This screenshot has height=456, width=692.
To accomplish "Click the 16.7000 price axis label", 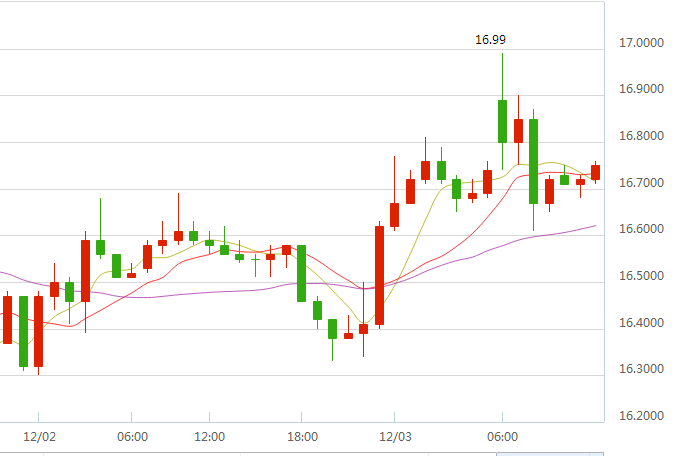I will point(643,184).
